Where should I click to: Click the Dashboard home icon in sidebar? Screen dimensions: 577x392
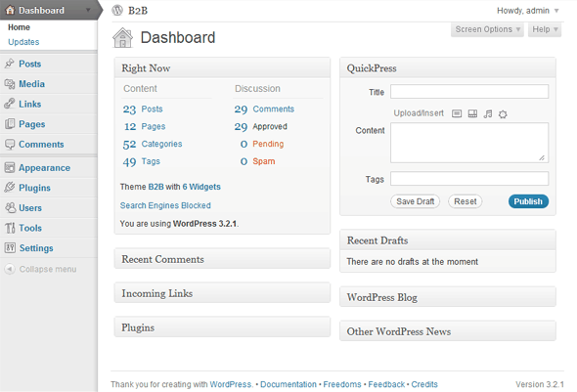(10, 10)
